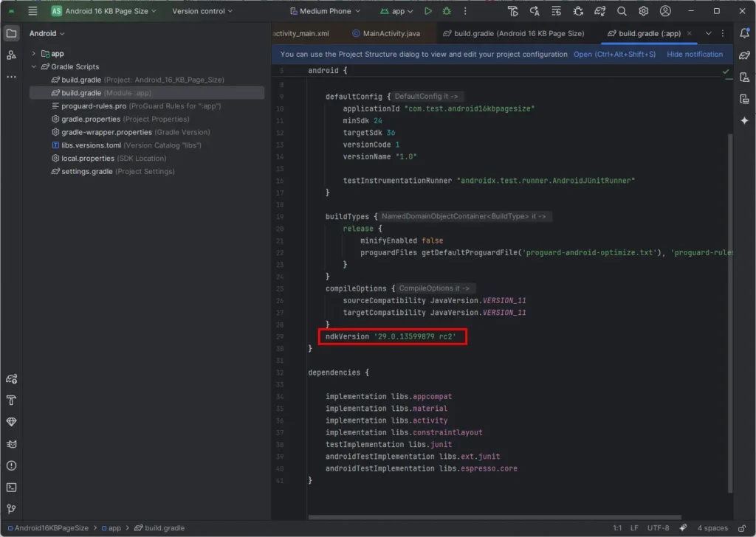The width and height of the screenshot is (756, 537).
Task: Open the Android project view dropdown
Action: pos(47,33)
